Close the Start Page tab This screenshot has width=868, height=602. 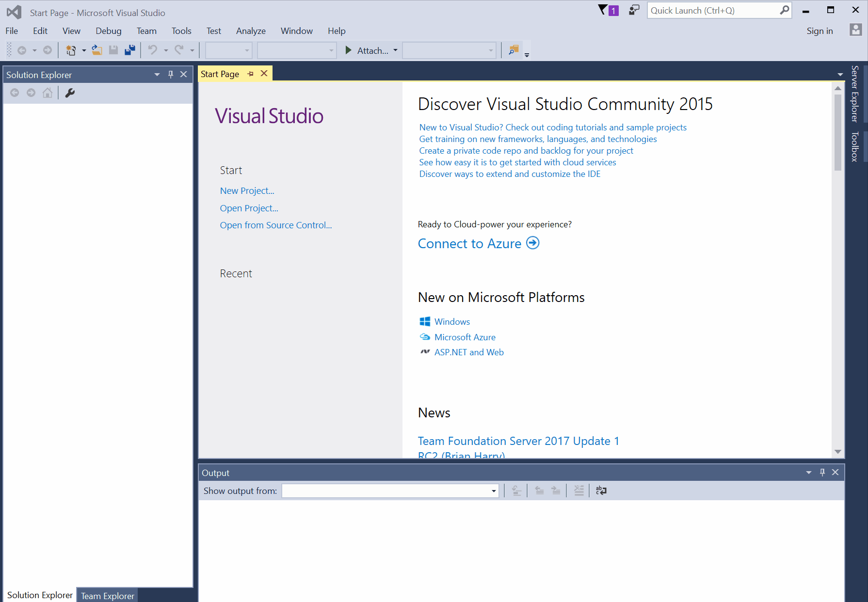[264, 73]
